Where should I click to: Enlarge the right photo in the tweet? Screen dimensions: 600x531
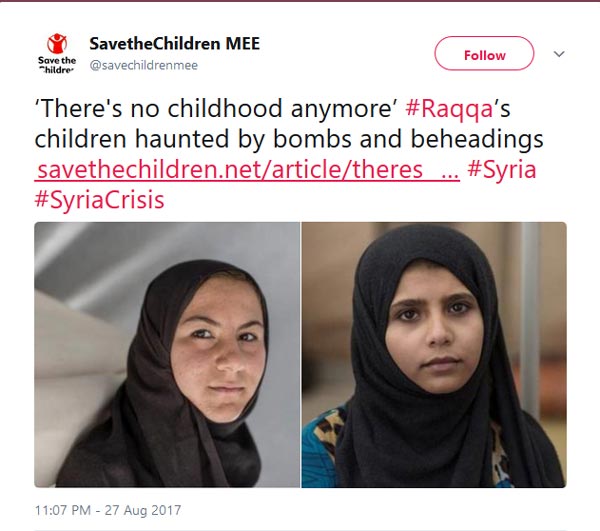[434, 354]
